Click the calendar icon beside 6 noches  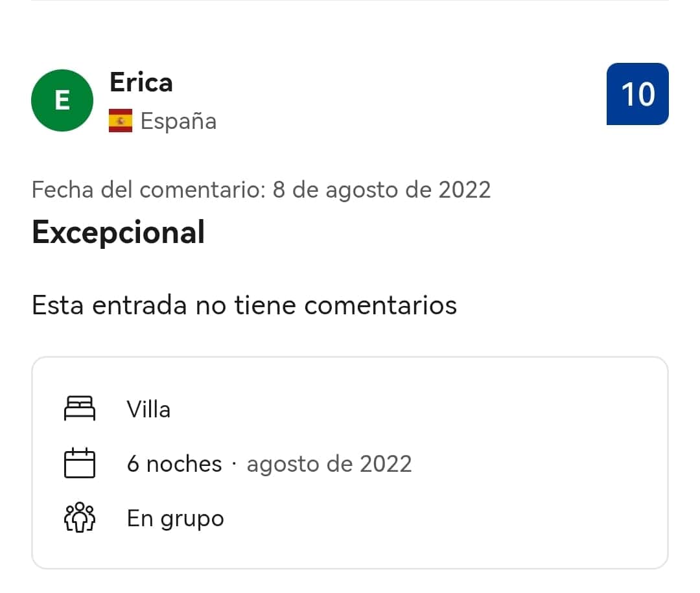80,463
